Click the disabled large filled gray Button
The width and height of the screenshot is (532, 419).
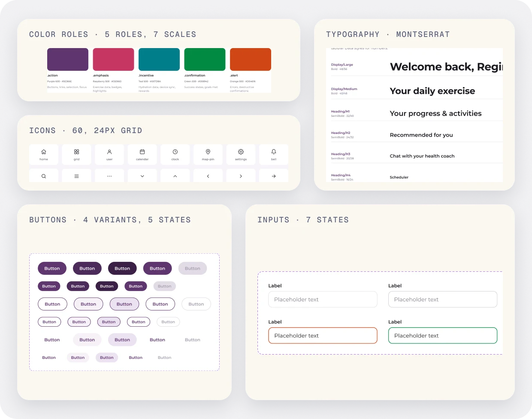(193, 268)
